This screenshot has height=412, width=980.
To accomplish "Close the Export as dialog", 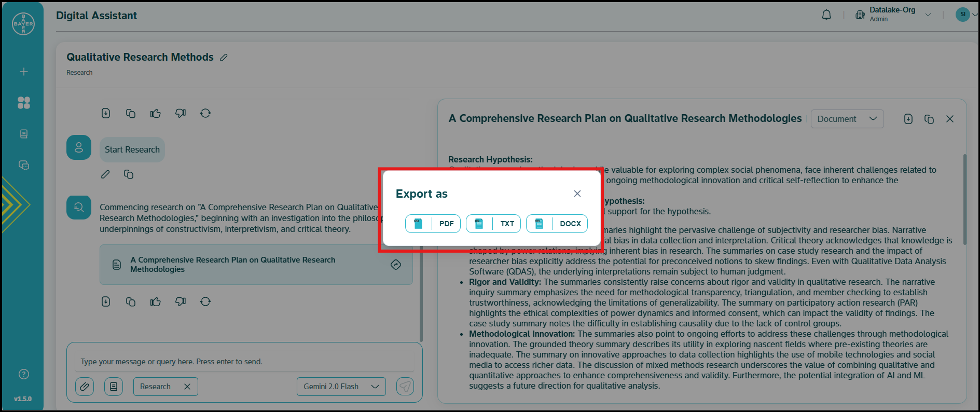I will (x=577, y=194).
